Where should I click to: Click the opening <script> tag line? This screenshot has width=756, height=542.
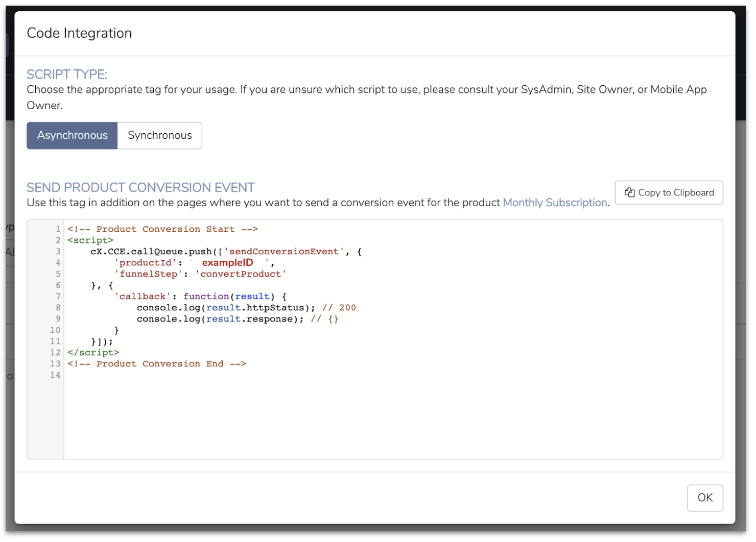(x=90, y=240)
